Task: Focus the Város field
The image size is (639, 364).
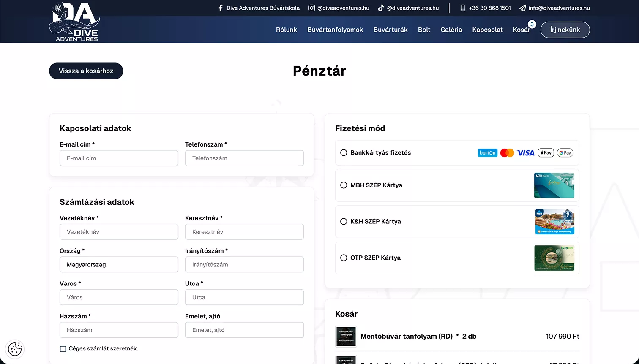Action: pos(119,297)
